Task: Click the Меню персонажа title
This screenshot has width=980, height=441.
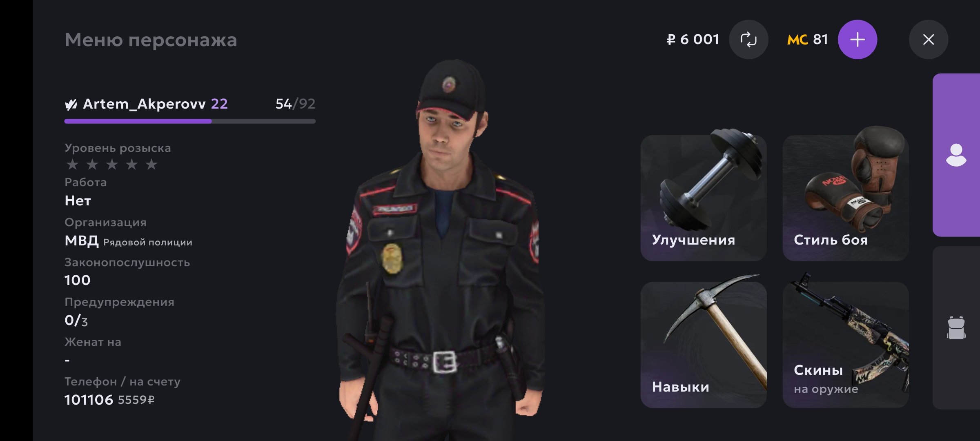Action: click(x=151, y=40)
